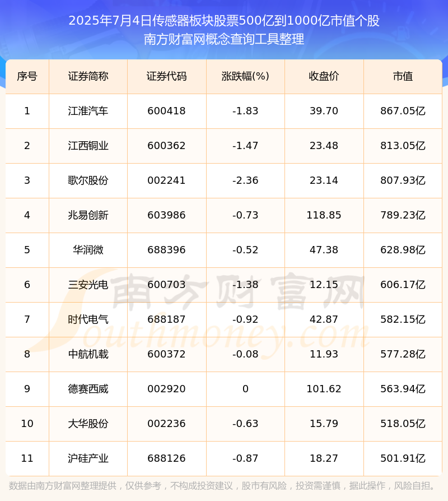Select stock name 中航机载
Image resolution: width=448 pixels, height=501 pixels.
pyautogui.click(x=88, y=354)
